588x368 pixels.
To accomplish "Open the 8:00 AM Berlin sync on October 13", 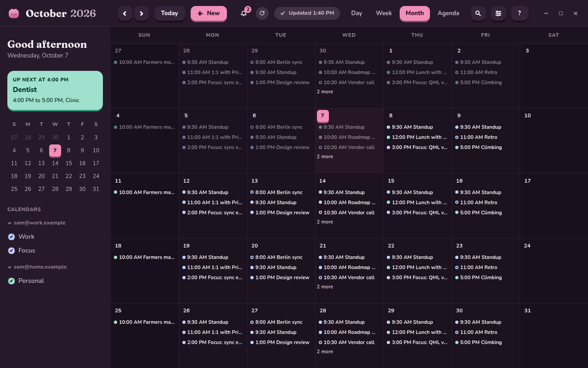I will (281, 192).
